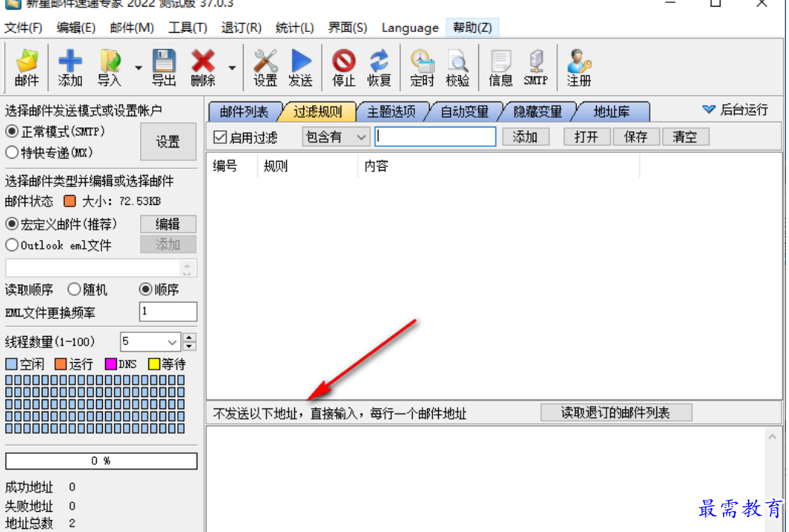Click the 打开 button
The image size is (789, 532).
click(586, 137)
